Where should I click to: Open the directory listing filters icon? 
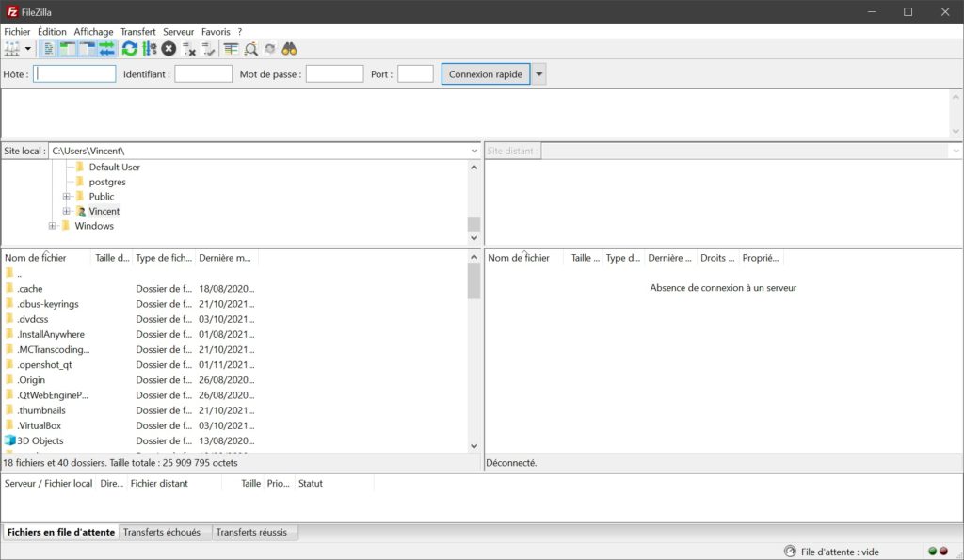pyautogui.click(x=232, y=49)
